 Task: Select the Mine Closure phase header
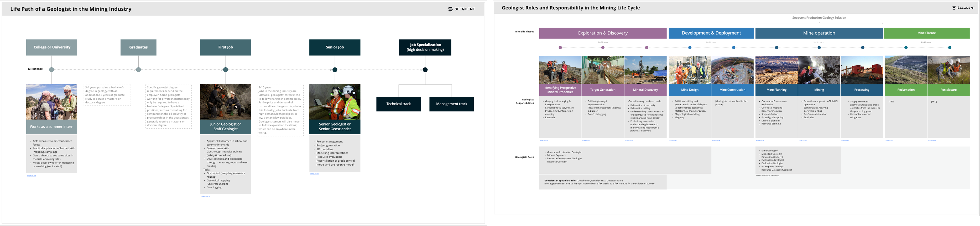pyautogui.click(x=926, y=33)
